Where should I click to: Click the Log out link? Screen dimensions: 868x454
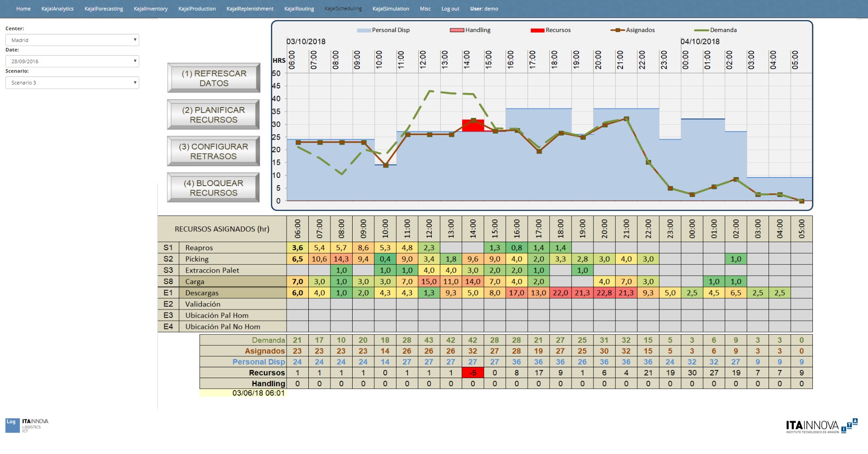[450, 9]
